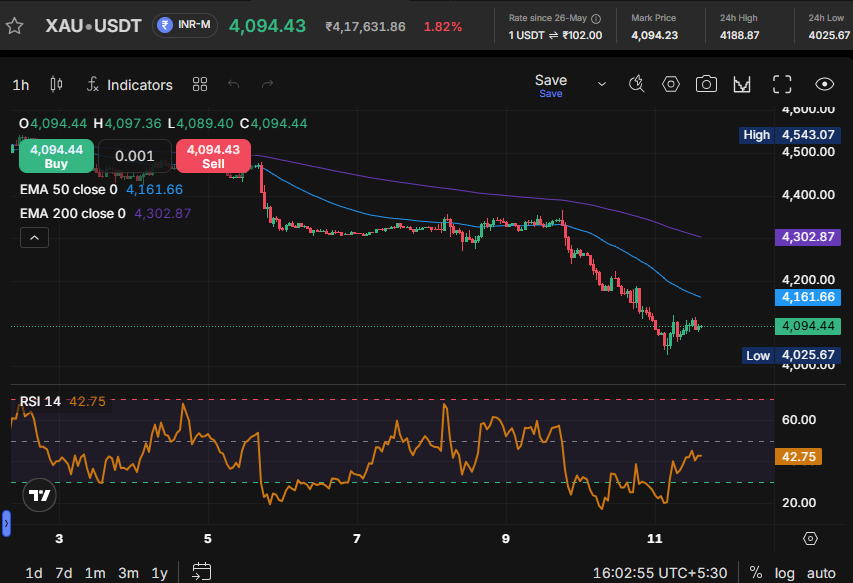Open the indicator templates grid icon
Image resolution: width=853 pixels, height=583 pixels.
200,84
